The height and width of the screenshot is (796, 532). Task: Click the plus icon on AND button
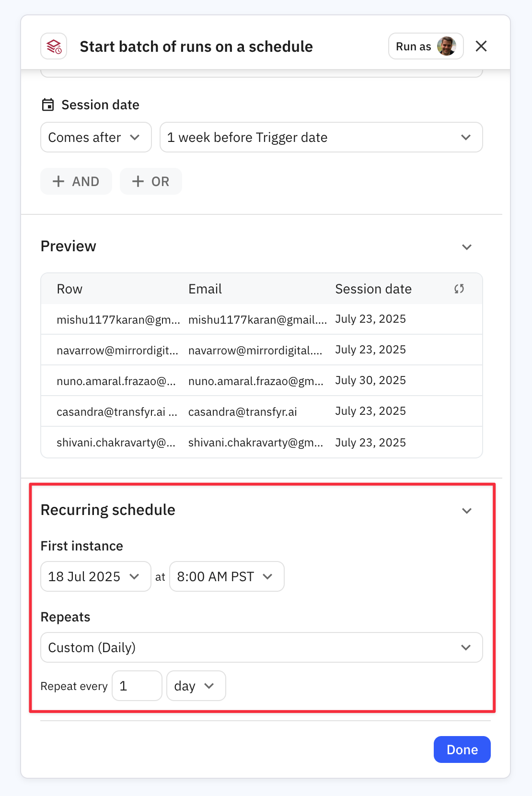(x=58, y=182)
